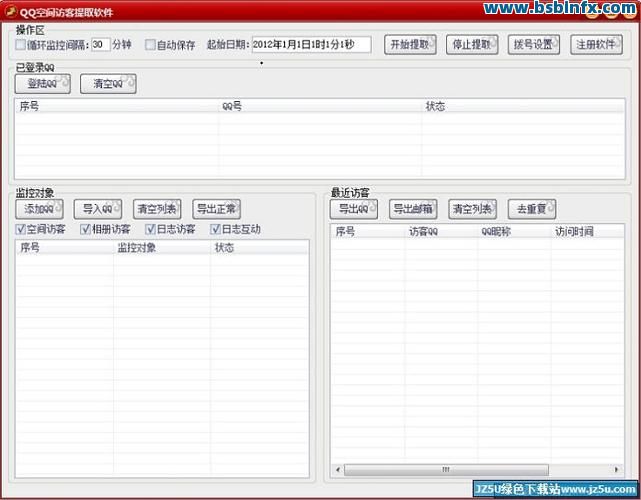Click 序号 column header in 已登录QQ table

coord(117,106)
